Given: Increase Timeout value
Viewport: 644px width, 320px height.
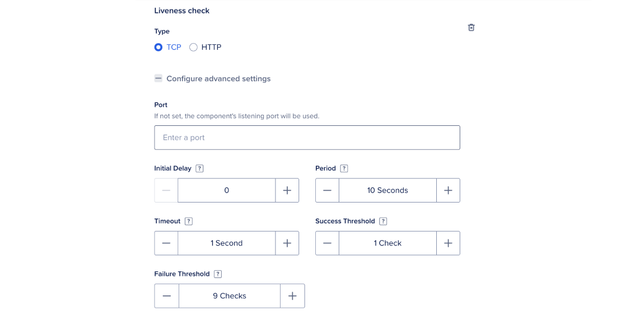Looking at the screenshot, I should (x=287, y=243).
